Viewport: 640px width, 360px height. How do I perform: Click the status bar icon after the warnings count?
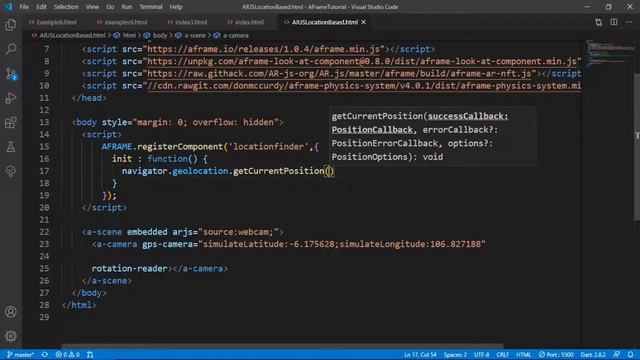click(90, 355)
